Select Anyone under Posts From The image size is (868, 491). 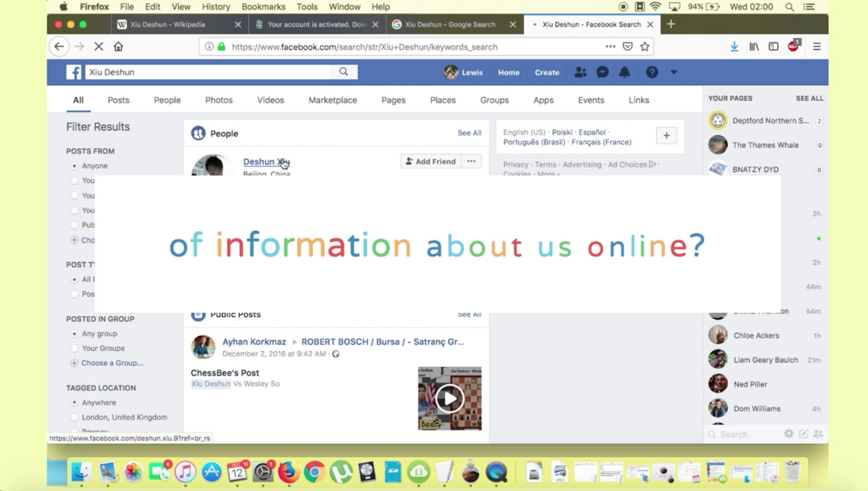(74, 166)
